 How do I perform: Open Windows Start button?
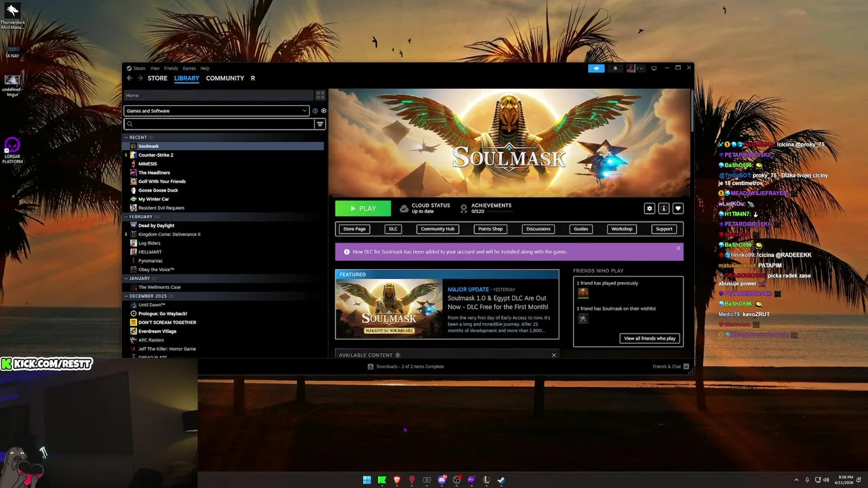[367, 480]
